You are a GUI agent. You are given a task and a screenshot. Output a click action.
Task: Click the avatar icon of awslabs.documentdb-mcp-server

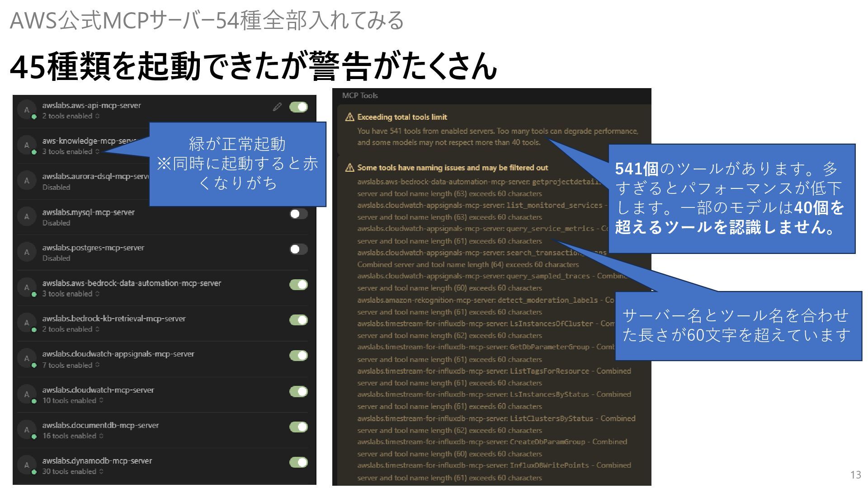pyautogui.click(x=27, y=429)
